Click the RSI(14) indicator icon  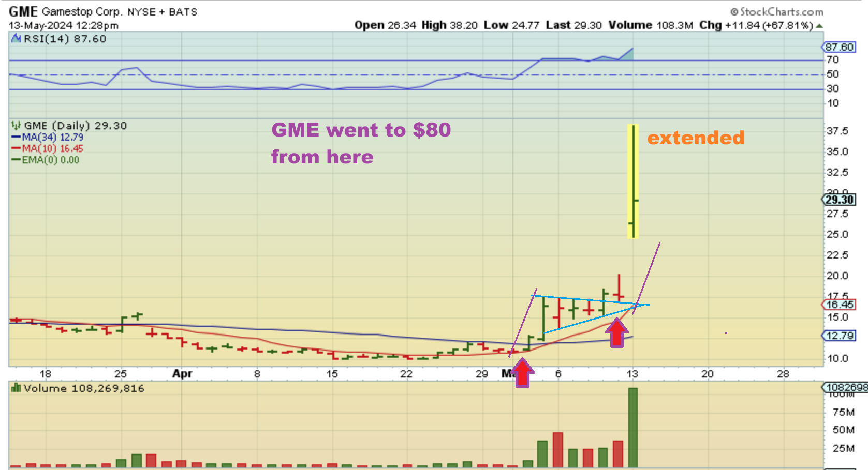[16, 38]
